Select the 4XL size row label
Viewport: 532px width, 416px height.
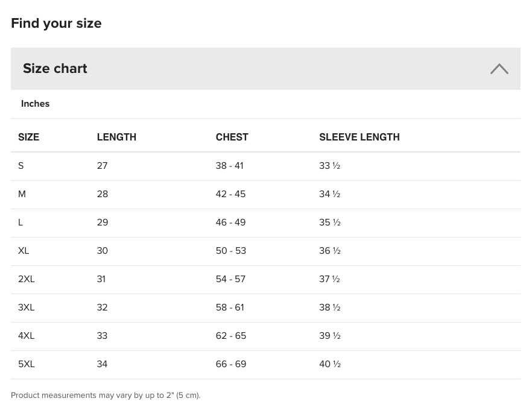(x=27, y=336)
